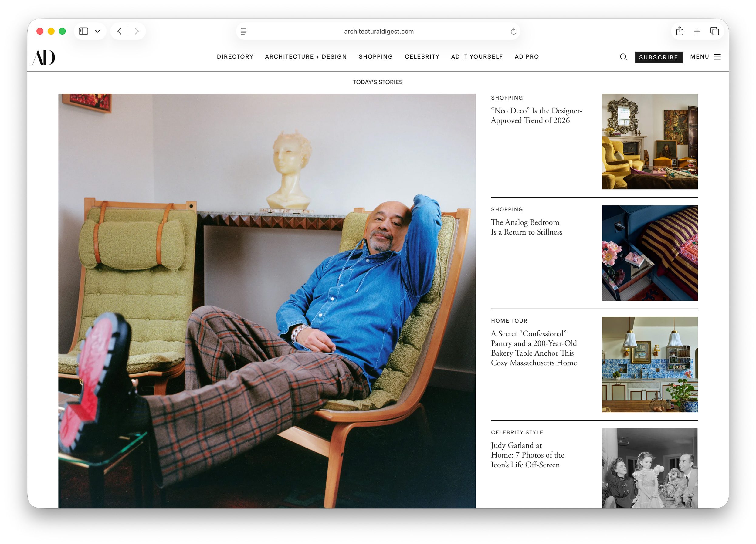Click the SUBSCRIBE button
This screenshot has width=756, height=544.
[658, 57]
